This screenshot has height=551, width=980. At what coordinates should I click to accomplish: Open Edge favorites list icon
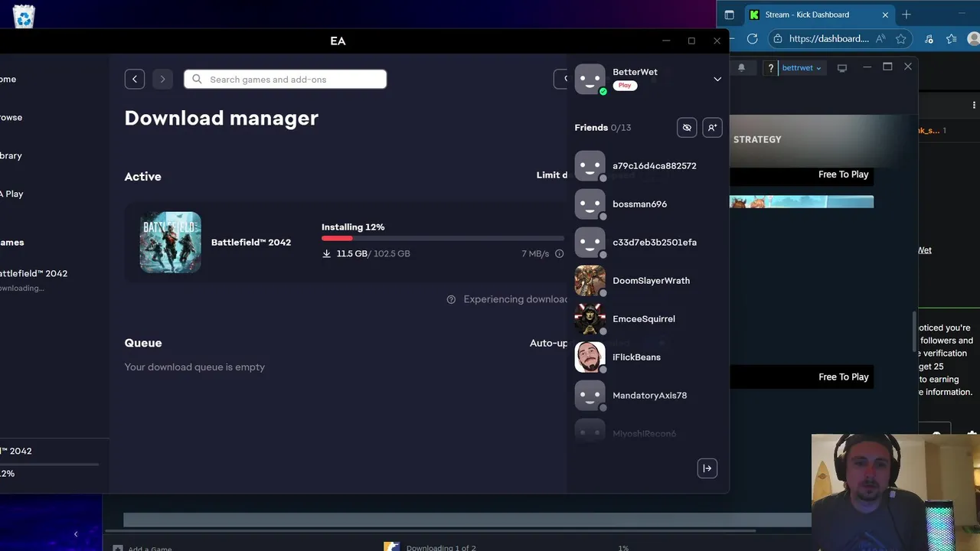952,38
